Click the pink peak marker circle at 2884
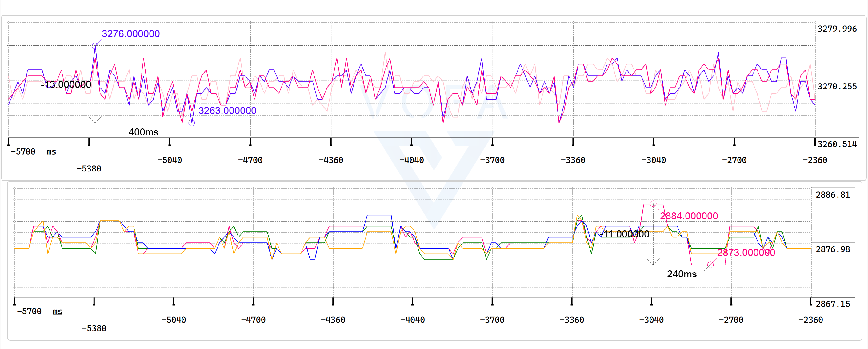868x349 pixels. point(653,204)
